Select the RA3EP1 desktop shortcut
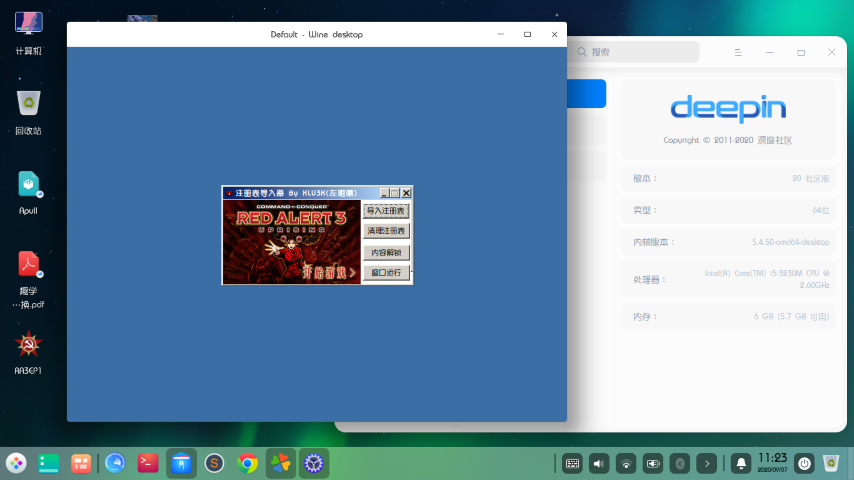This screenshot has width=854, height=480. coord(28,353)
